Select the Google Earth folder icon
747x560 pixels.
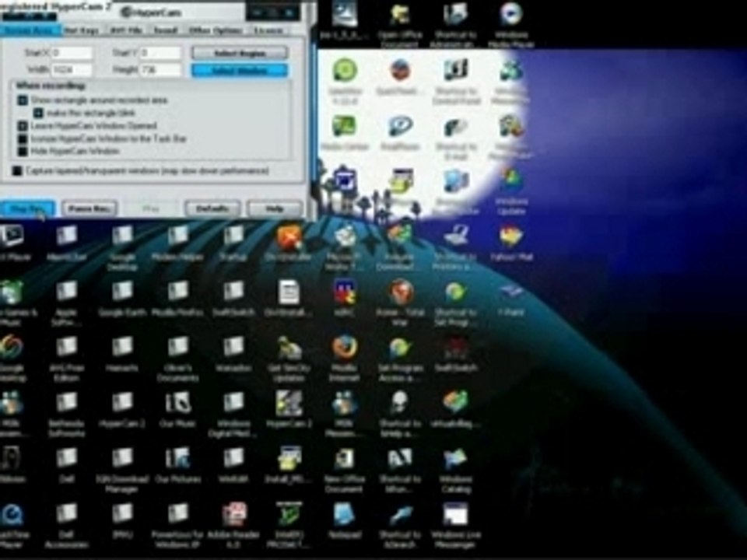(x=122, y=299)
